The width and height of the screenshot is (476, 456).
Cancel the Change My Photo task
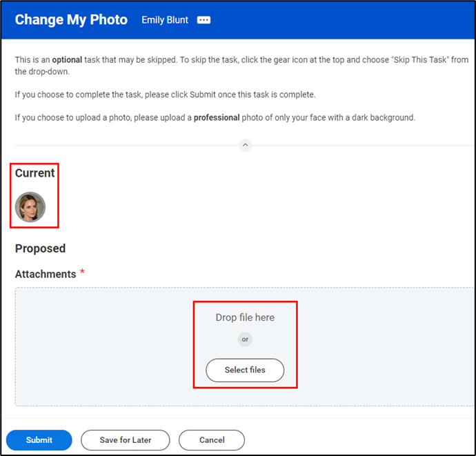pyautogui.click(x=212, y=440)
